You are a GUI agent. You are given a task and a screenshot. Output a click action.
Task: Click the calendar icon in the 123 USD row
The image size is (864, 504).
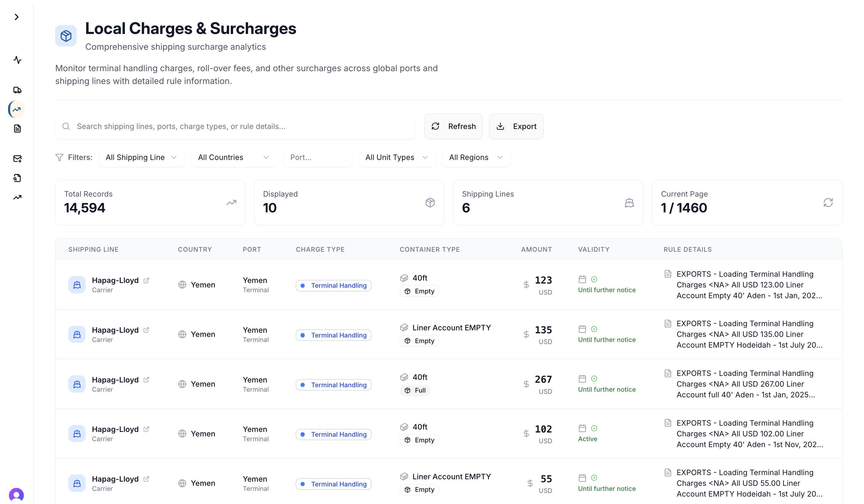(582, 279)
